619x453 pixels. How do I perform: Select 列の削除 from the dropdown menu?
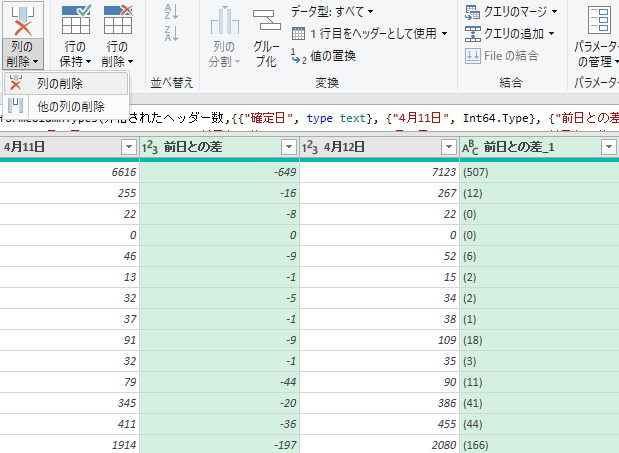59,84
